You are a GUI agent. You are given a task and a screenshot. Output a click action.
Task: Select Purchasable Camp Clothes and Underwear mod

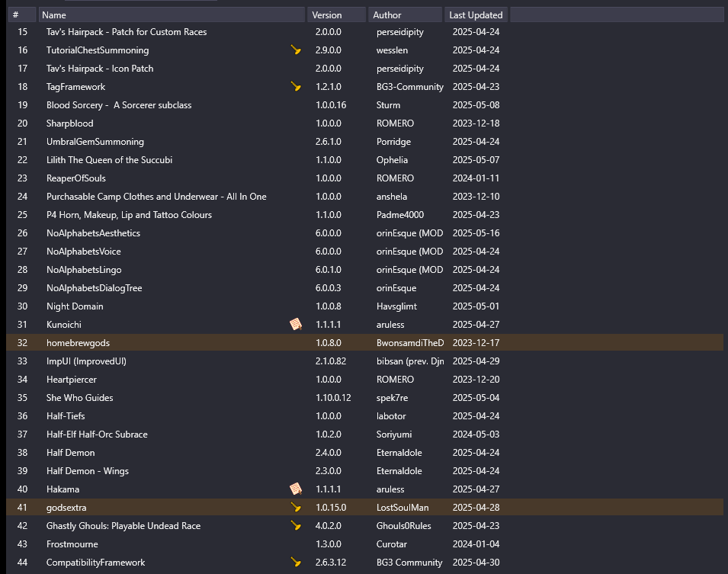click(156, 197)
